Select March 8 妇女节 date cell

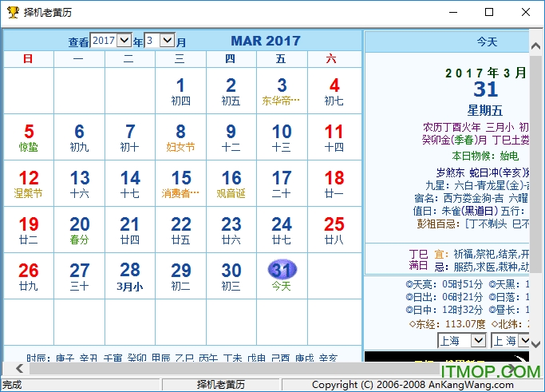click(180, 137)
